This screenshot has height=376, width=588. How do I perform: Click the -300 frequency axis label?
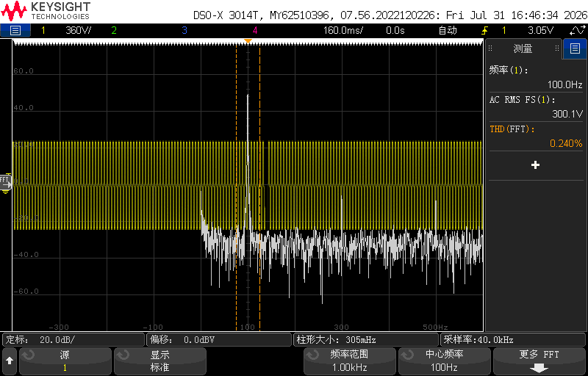[59, 327]
